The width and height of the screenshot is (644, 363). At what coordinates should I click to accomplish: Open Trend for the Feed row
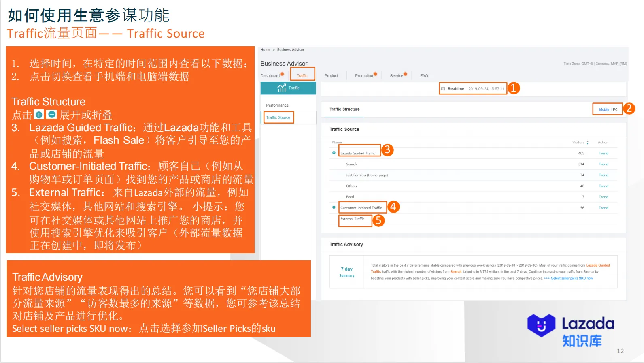(x=604, y=197)
